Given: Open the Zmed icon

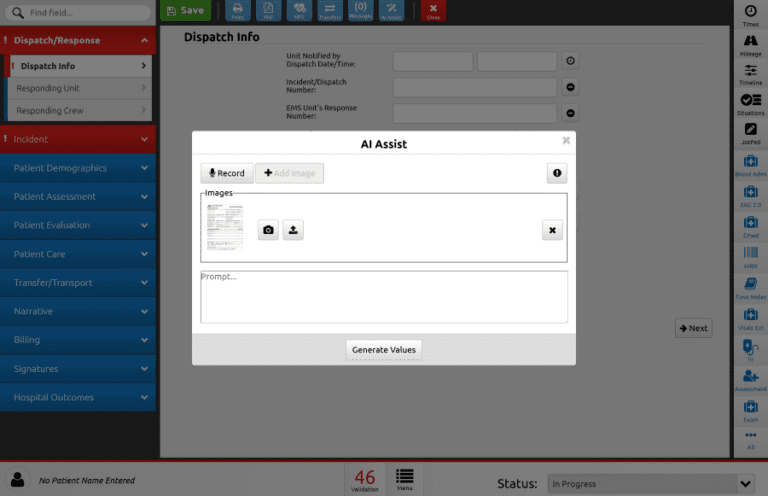Looking at the screenshot, I should (x=750, y=226).
